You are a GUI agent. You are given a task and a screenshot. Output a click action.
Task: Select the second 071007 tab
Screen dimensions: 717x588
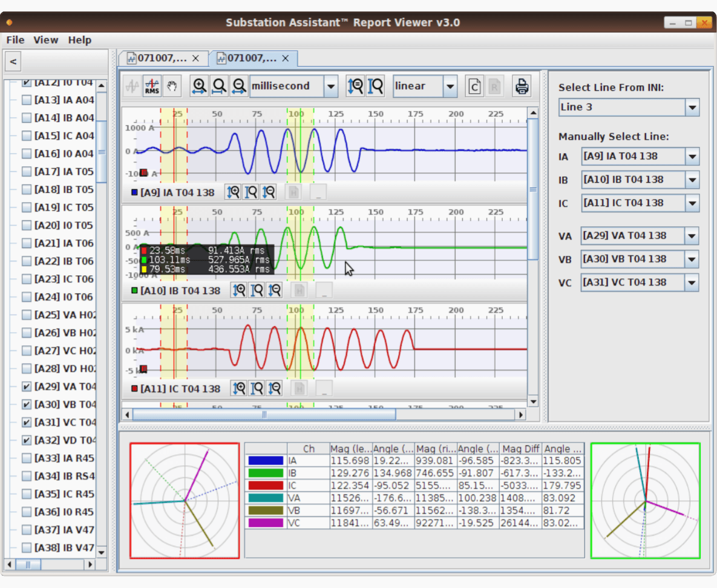[x=253, y=59]
